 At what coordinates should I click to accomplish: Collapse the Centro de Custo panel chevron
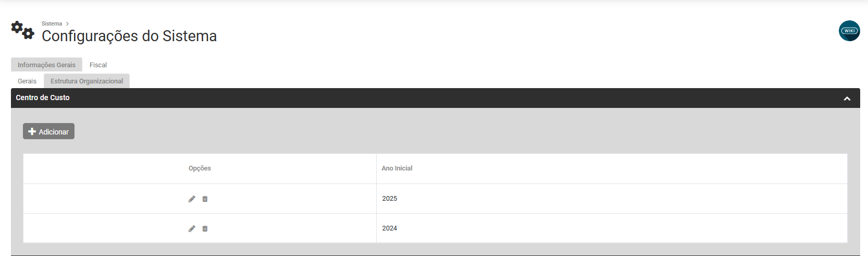(x=847, y=99)
